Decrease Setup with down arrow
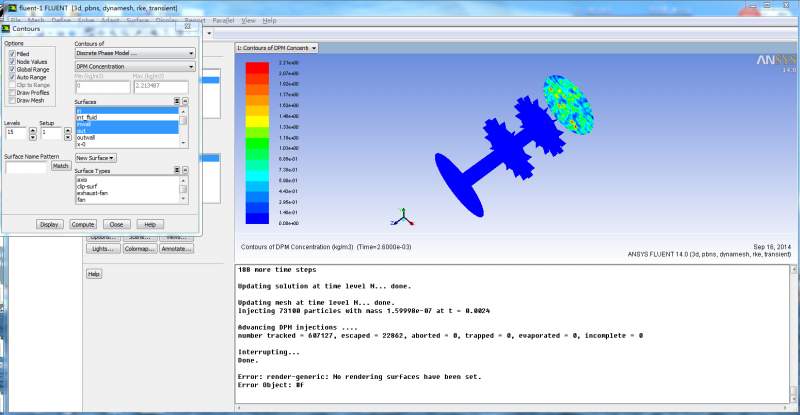Image resolution: width=800 pixels, height=415 pixels. pyautogui.click(x=68, y=137)
